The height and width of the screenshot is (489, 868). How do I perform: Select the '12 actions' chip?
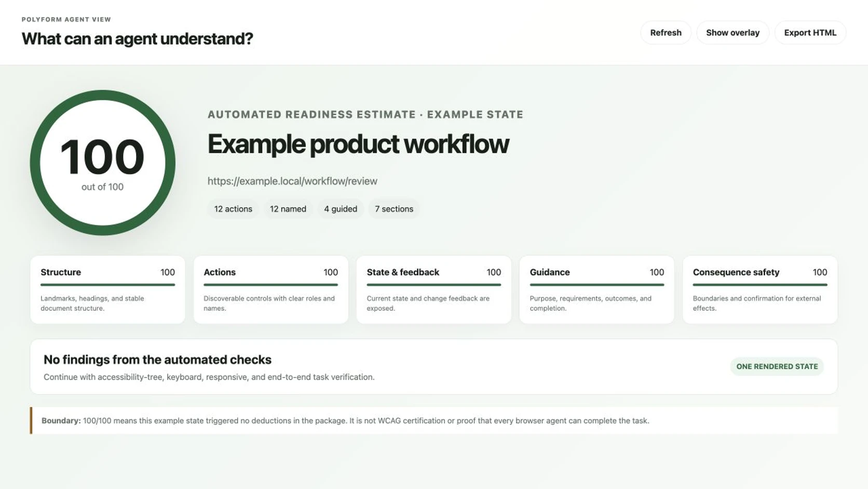pyautogui.click(x=233, y=209)
